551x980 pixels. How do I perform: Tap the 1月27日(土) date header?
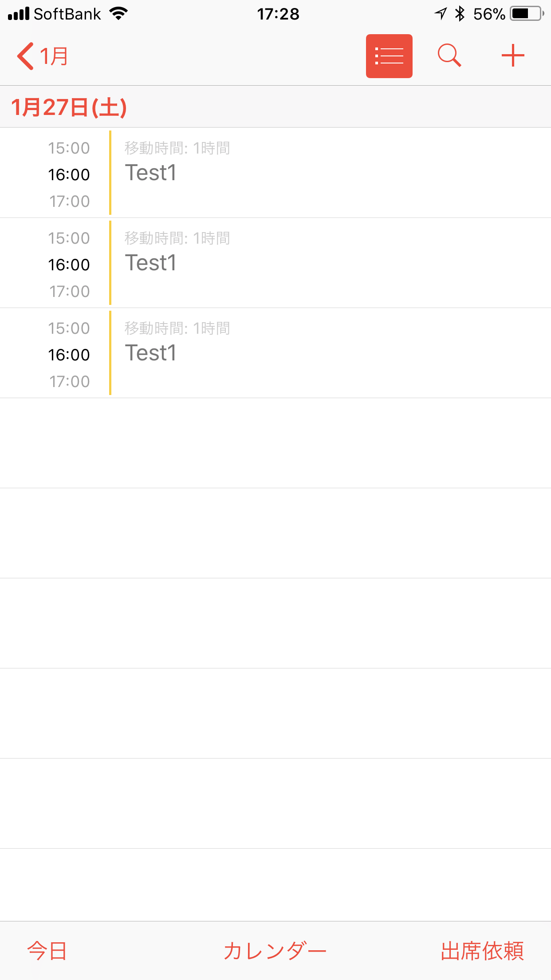pyautogui.click(x=69, y=107)
